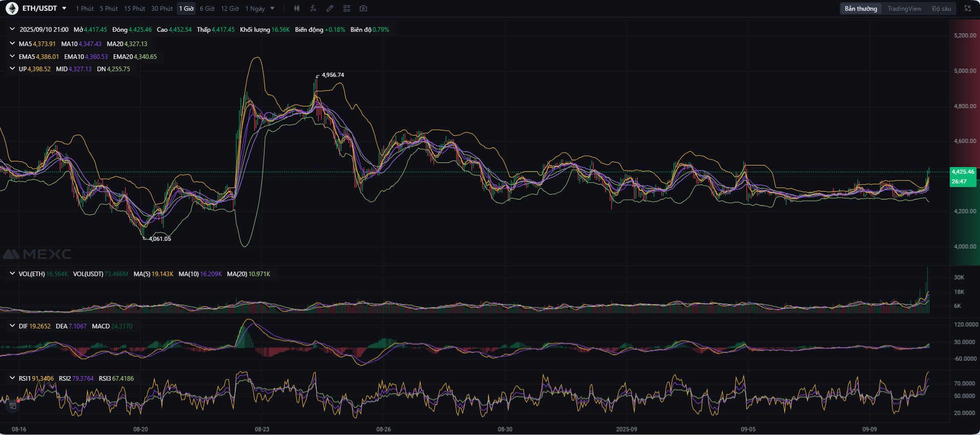Click the exit fullscreen arrows icon
980x435 pixels.
[x=968, y=8]
